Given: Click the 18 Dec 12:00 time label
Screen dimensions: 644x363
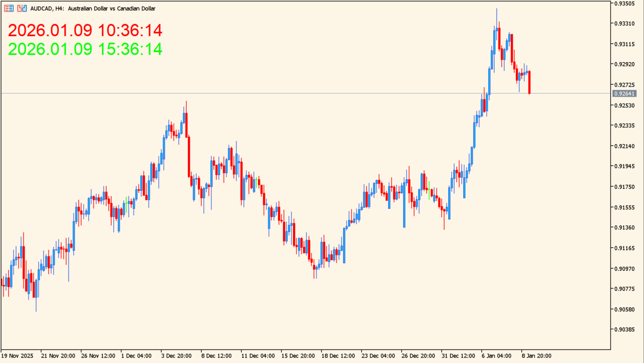Looking at the screenshot, I should [338, 355].
